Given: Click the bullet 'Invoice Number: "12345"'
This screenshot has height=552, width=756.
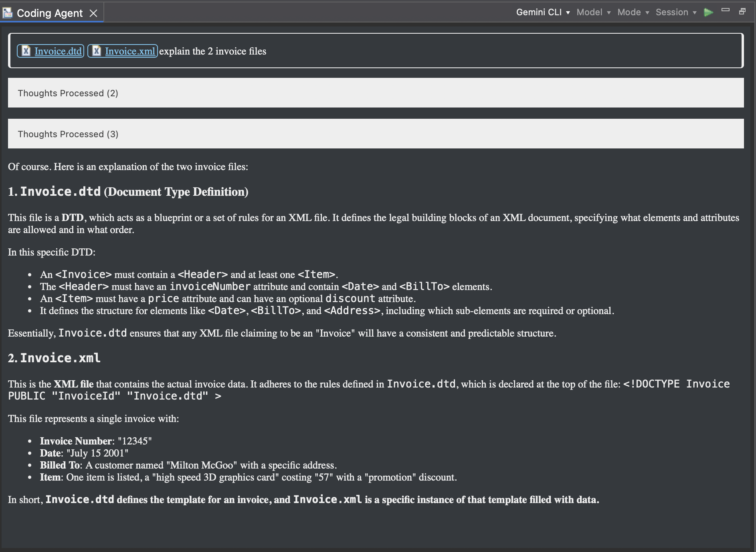Looking at the screenshot, I should click(96, 441).
